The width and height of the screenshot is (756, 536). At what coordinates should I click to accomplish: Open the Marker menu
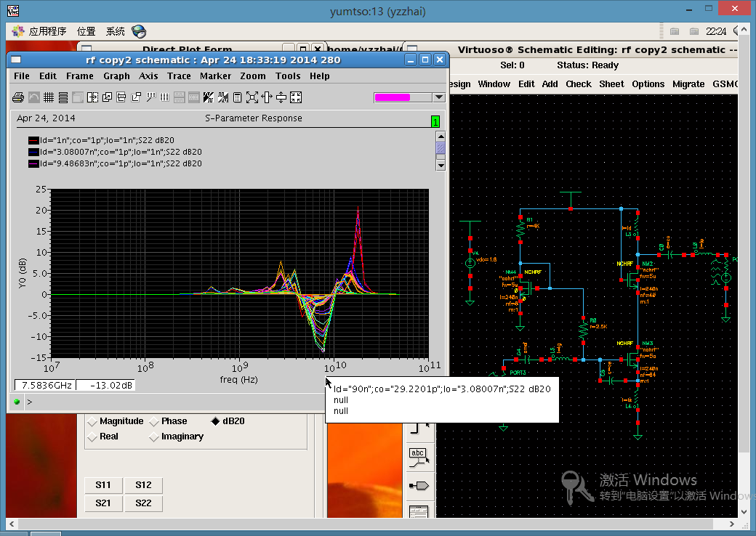tap(215, 76)
